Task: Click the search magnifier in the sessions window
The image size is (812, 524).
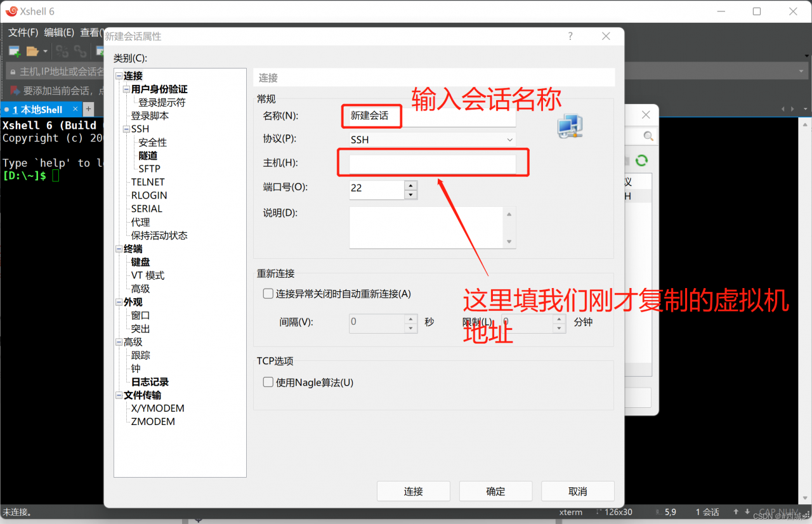Action: (x=648, y=136)
